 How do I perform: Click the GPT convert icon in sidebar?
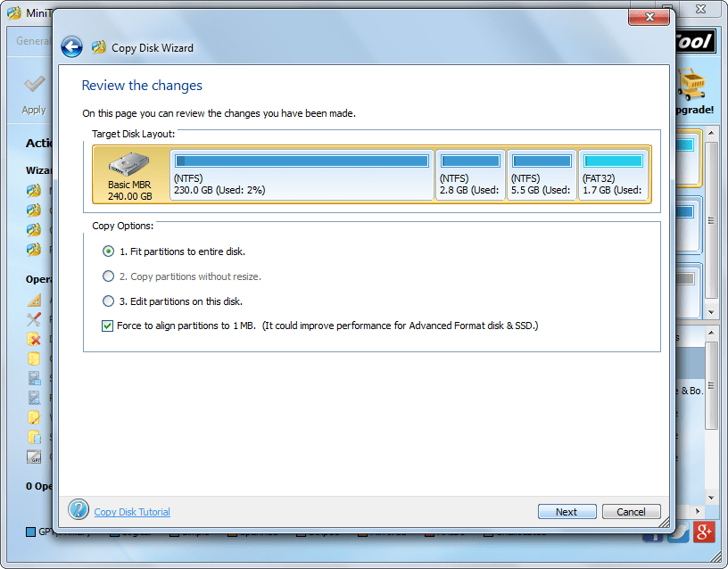tap(34, 458)
